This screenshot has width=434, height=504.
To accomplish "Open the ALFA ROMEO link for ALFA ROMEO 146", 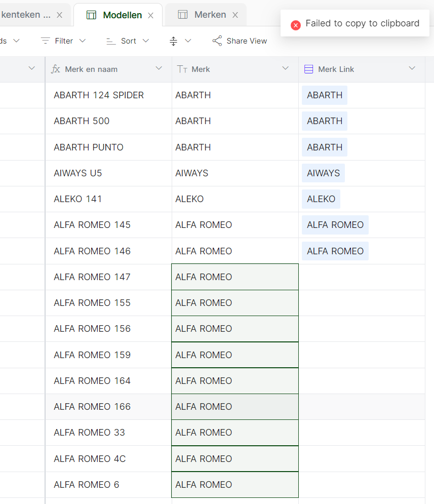I will pyautogui.click(x=335, y=251).
